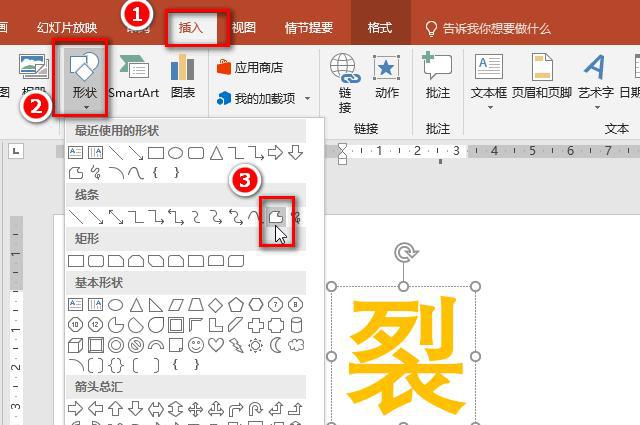
Task: Click the SmartArt icon in the ribbon
Action: click(134, 76)
